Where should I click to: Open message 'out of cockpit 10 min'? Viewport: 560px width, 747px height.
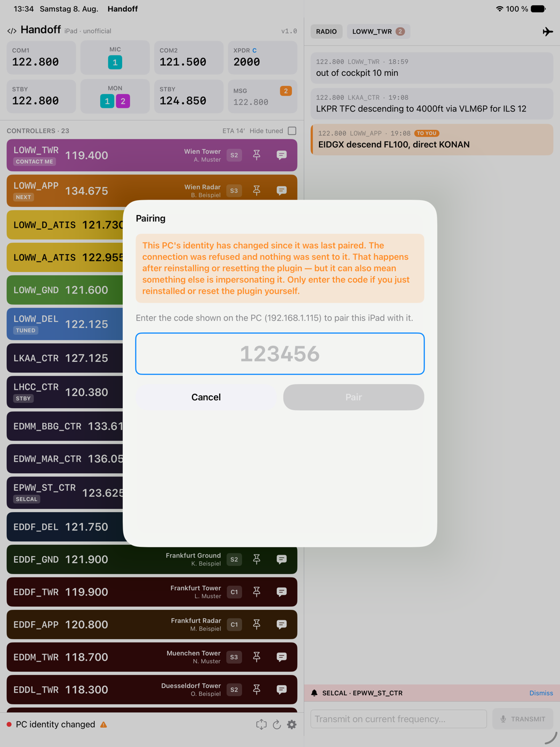click(432, 68)
